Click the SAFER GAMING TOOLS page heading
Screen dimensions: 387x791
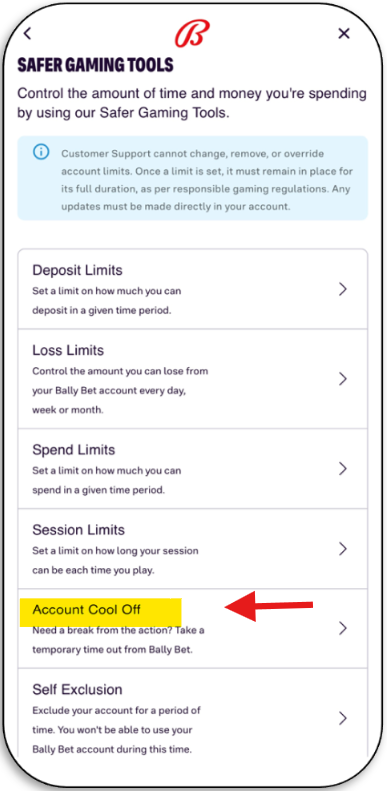[x=95, y=65]
